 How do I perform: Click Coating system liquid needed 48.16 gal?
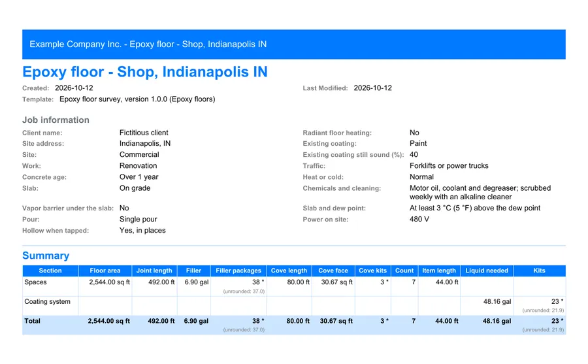497,301
